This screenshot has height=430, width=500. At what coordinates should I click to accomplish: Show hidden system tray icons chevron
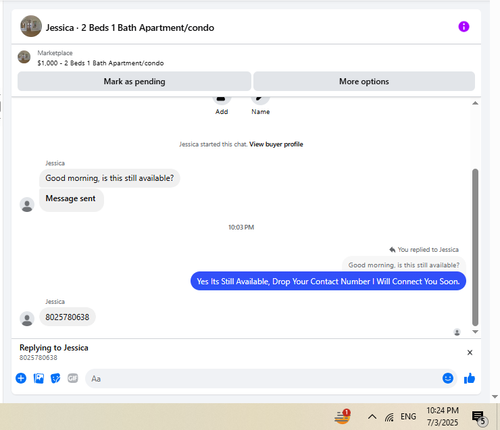[x=372, y=417]
